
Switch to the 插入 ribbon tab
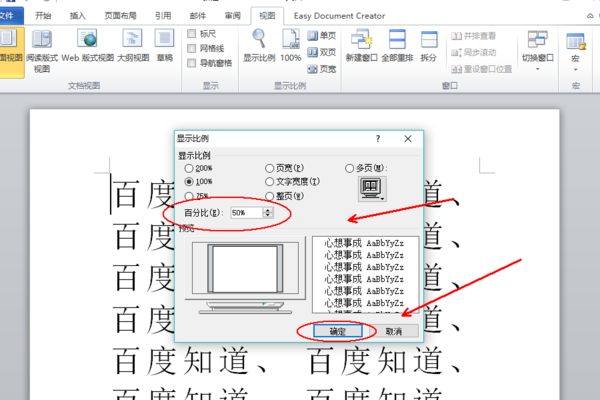(77, 16)
